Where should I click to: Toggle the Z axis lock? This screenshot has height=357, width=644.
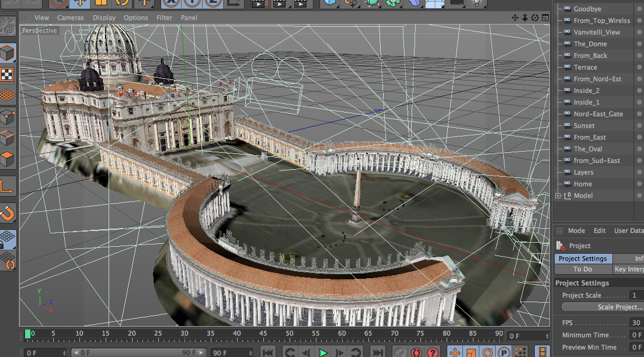point(213,3)
